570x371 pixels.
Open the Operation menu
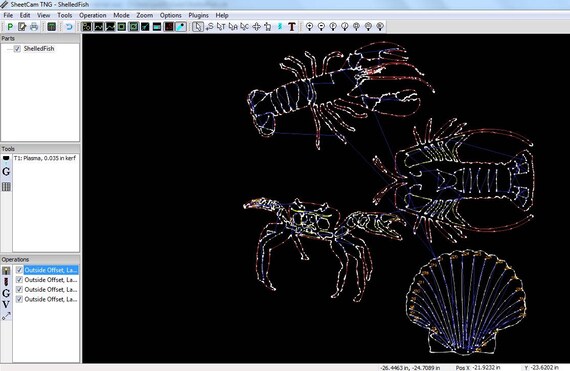point(93,15)
